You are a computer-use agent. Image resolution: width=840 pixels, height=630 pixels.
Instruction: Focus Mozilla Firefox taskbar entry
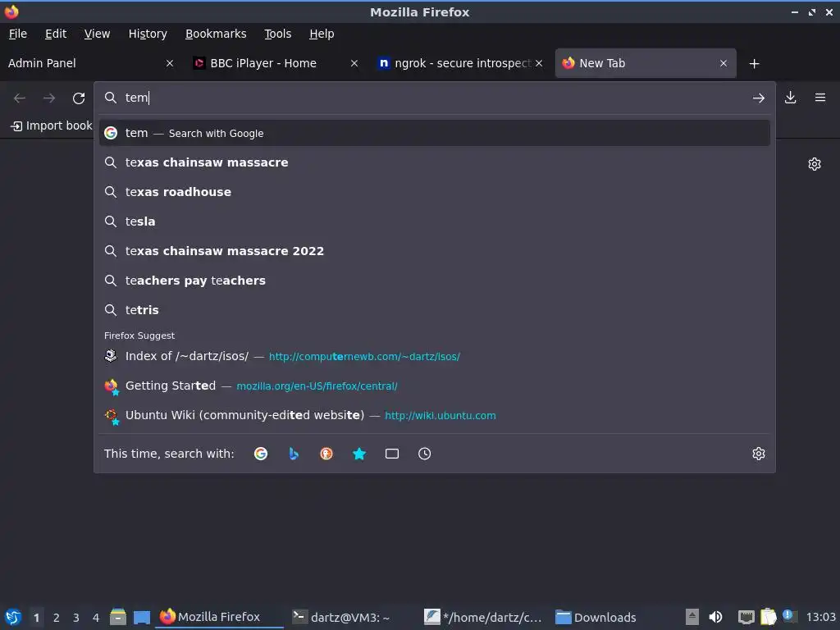coord(220,617)
